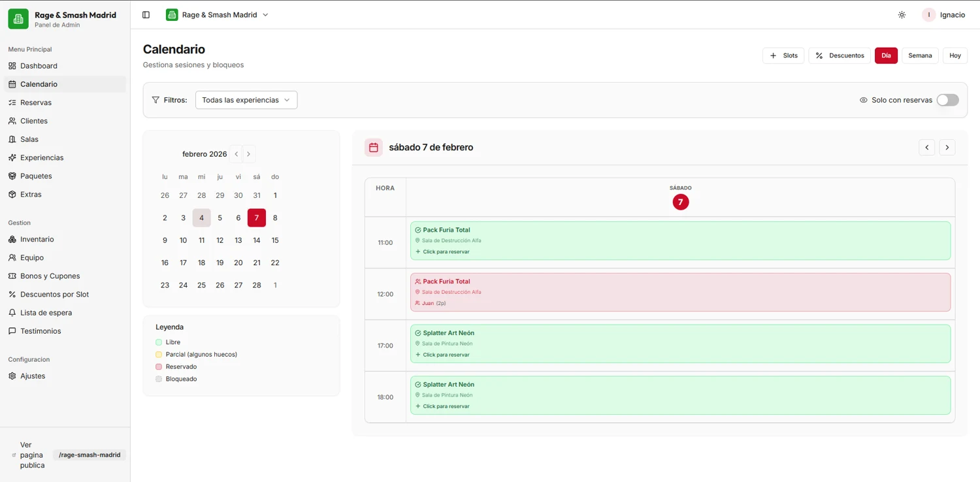Viewport: 980px width, 482px height.
Task: Click the Reservas list icon
Action: click(x=12, y=103)
